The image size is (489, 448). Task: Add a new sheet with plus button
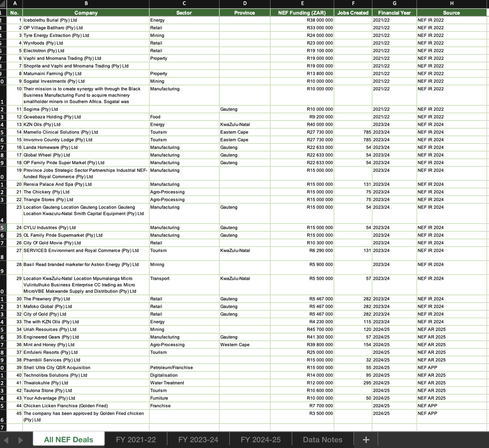(x=366, y=440)
